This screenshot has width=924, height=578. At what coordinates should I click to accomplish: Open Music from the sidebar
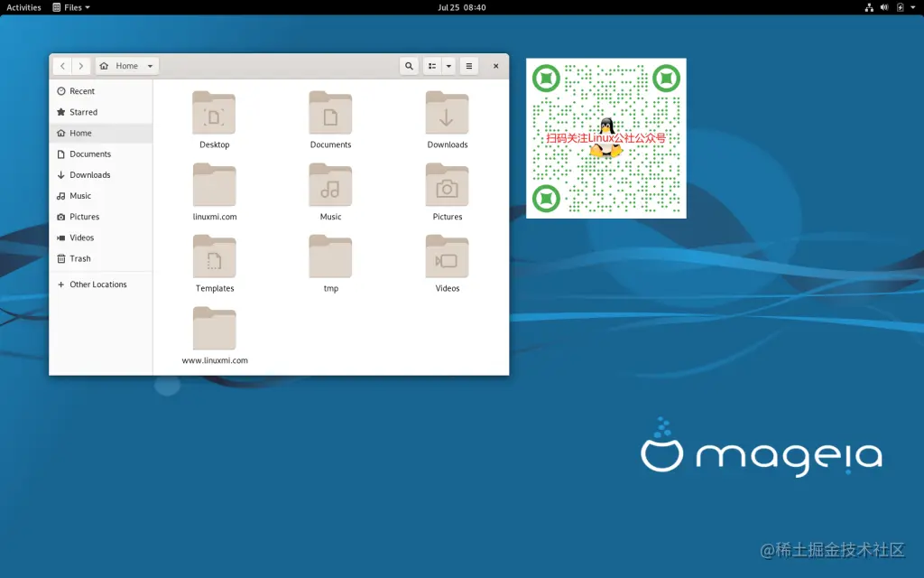pos(101,196)
